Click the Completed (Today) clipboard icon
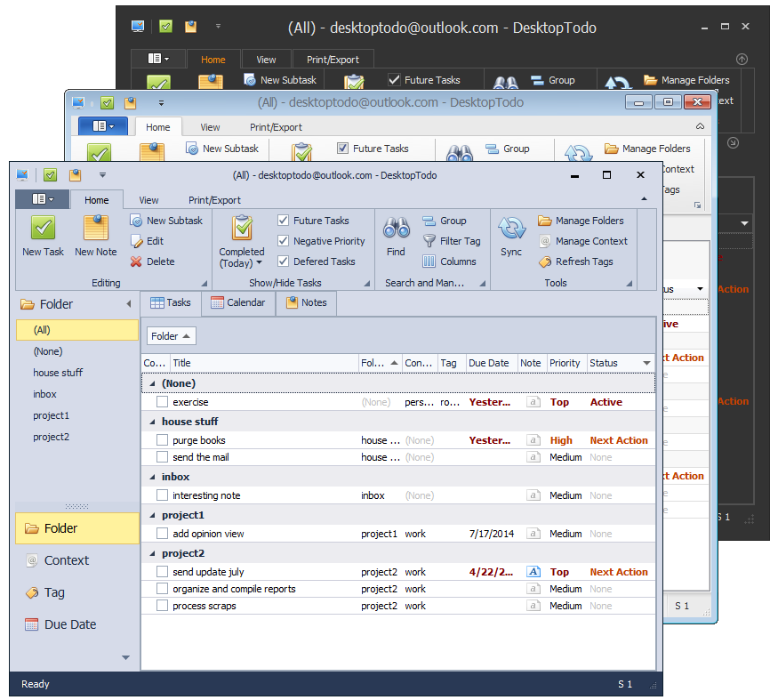 242,228
